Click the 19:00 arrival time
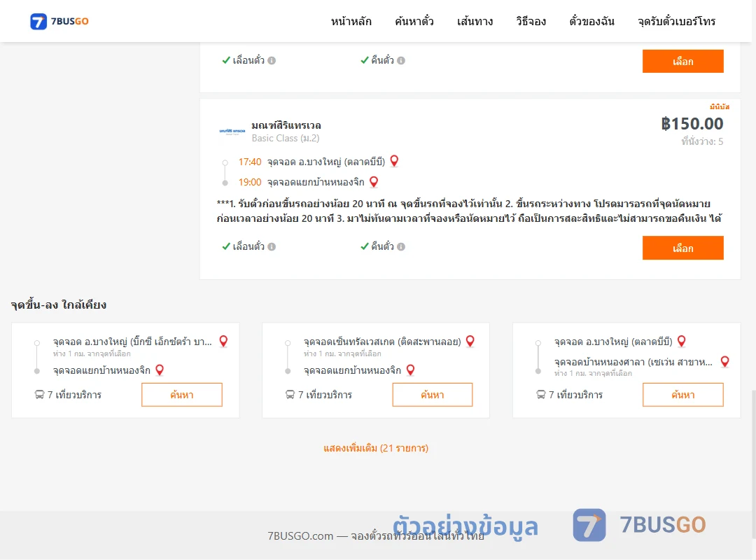 [x=250, y=182]
